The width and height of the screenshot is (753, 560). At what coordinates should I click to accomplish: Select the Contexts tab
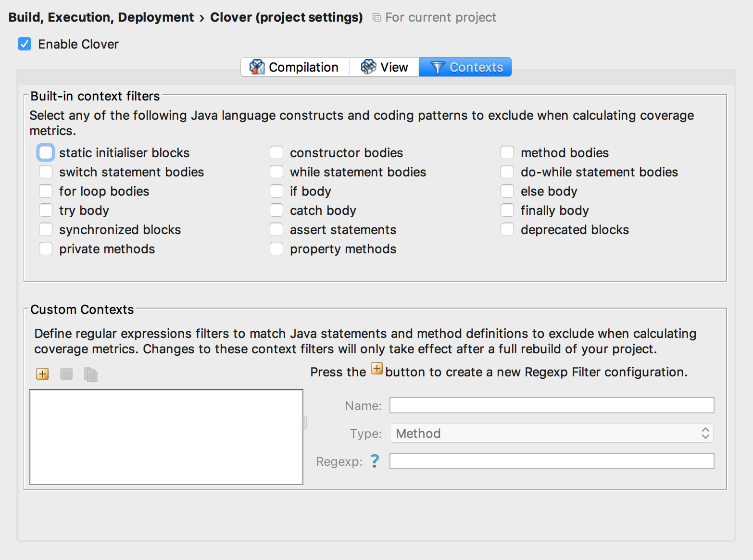click(x=465, y=67)
